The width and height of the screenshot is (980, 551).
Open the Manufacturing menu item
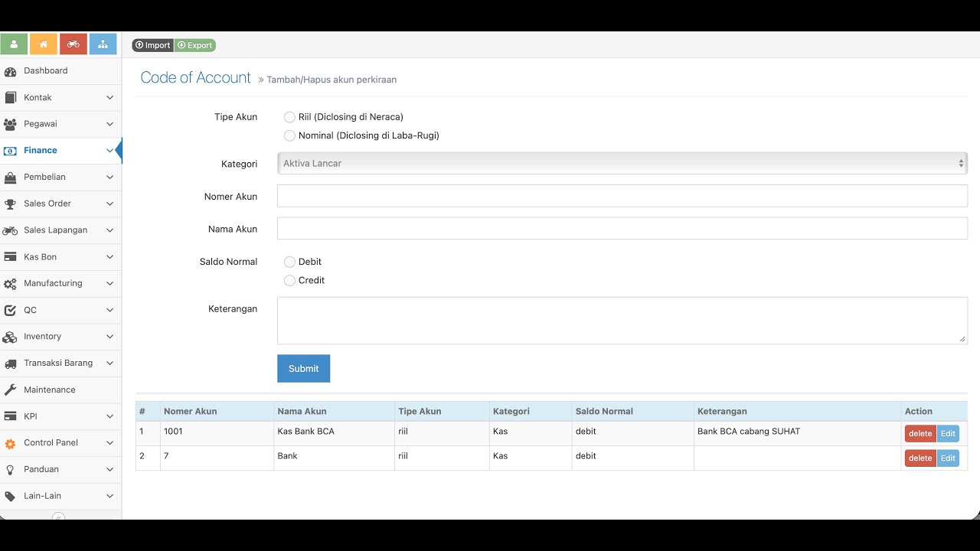[x=60, y=283]
